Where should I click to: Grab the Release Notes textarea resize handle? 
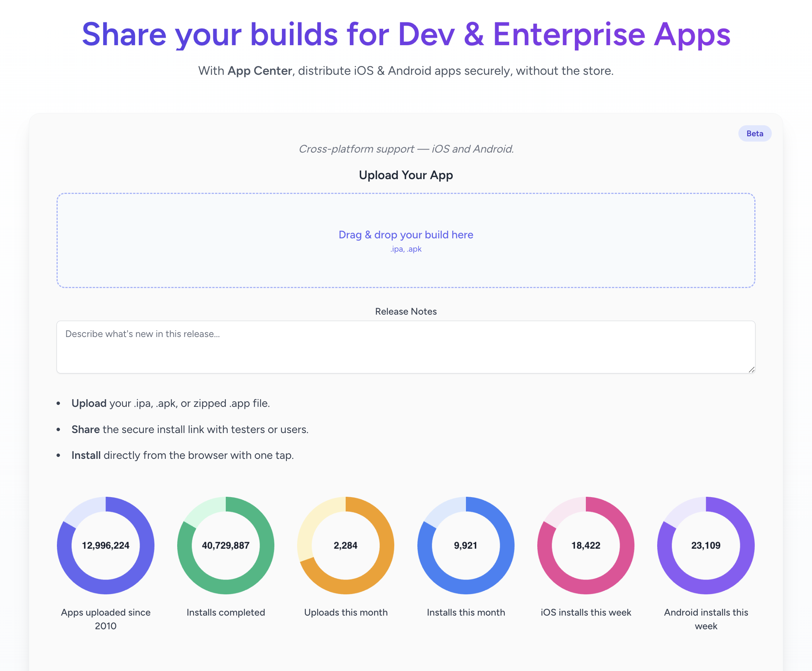[751, 370]
